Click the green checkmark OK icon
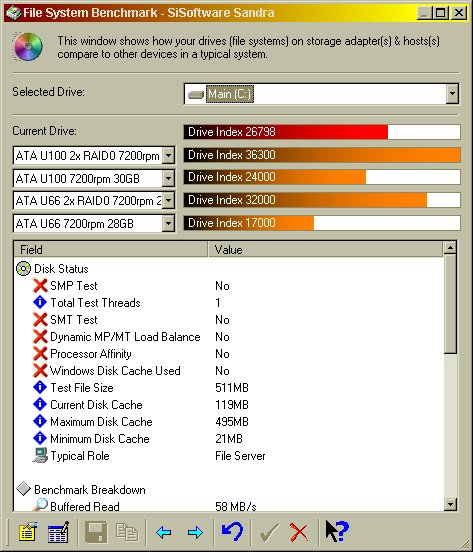Viewport: 473px width, 552px height. tap(269, 532)
